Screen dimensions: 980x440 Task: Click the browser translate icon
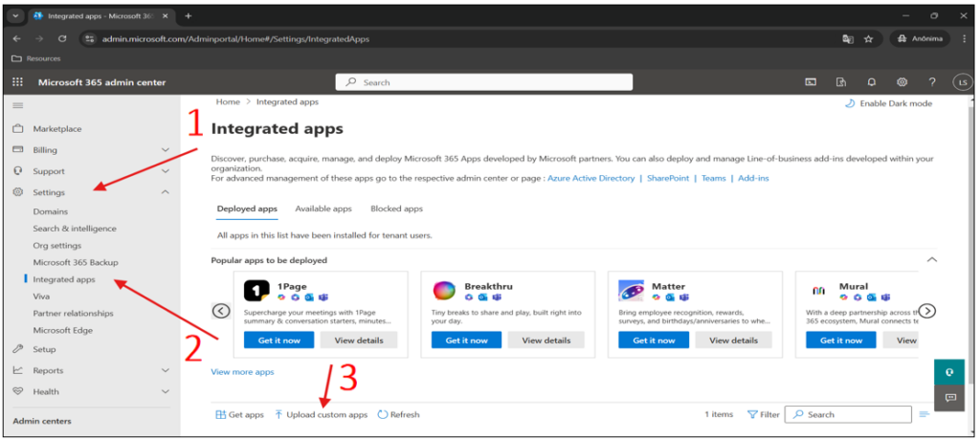(x=848, y=39)
